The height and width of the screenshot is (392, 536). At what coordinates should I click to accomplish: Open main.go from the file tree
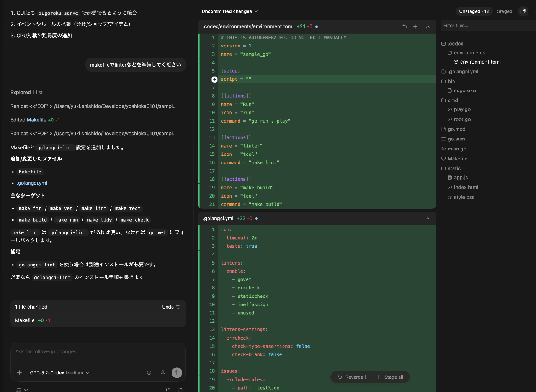[454, 149]
